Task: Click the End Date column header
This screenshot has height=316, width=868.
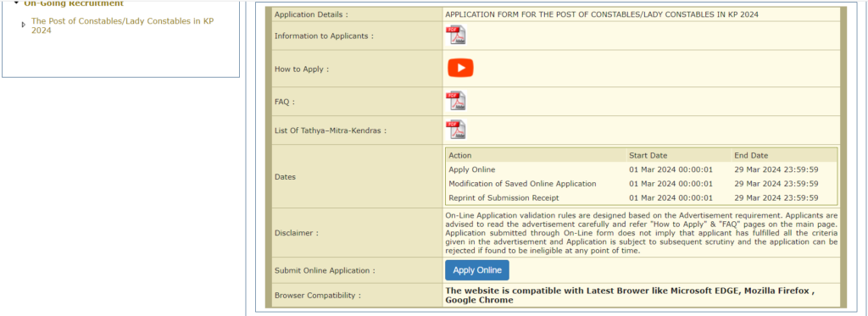Action: coord(751,156)
